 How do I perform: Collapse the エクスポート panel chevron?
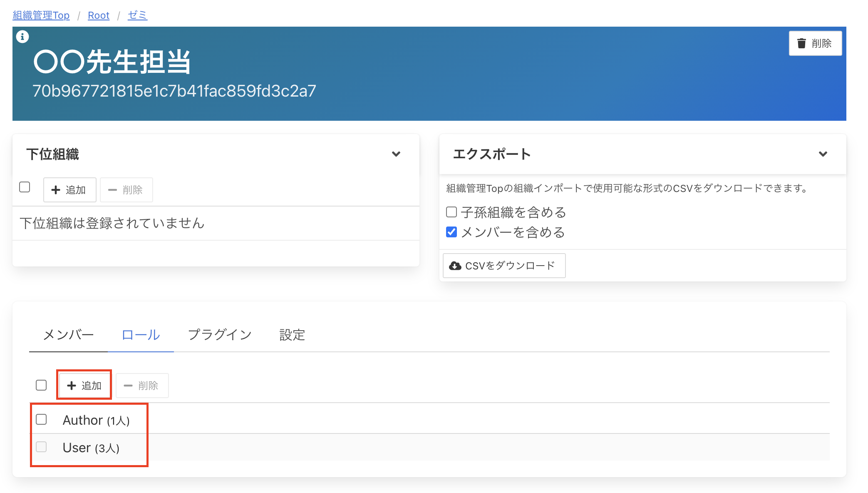[823, 154]
